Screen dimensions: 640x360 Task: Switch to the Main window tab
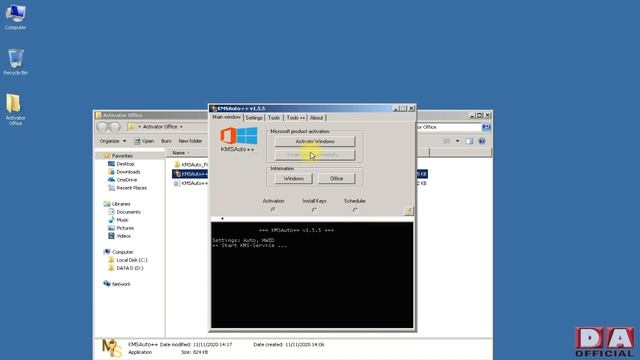click(x=227, y=117)
